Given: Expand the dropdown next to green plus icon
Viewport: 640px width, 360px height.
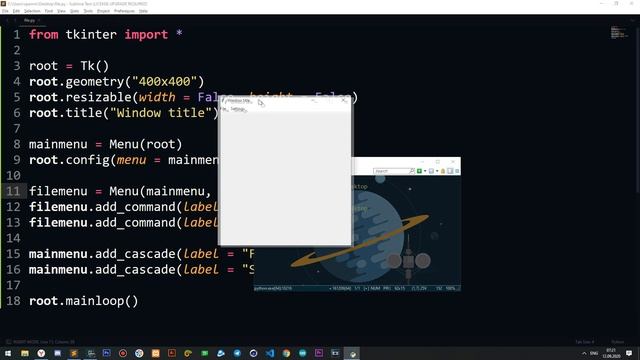Looking at the screenshot, I should pyautogui.click(x=425, y=171).
